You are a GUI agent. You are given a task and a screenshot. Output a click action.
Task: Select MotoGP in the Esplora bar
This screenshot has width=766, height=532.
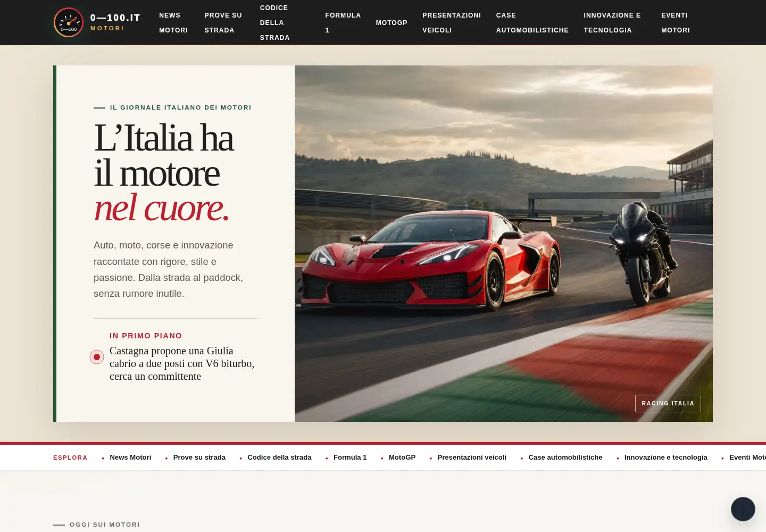(x=402, y=458)
